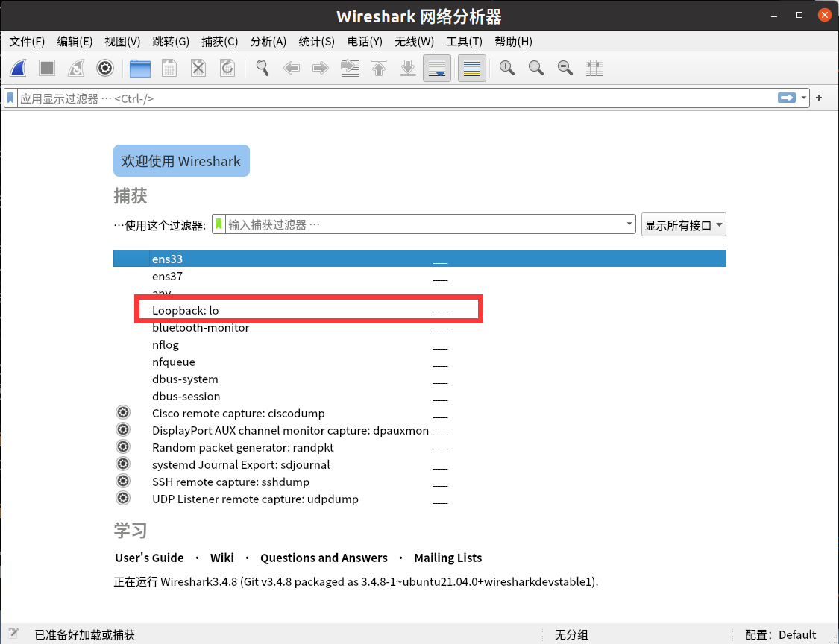Open Questions and Answers link

[324, 558]
